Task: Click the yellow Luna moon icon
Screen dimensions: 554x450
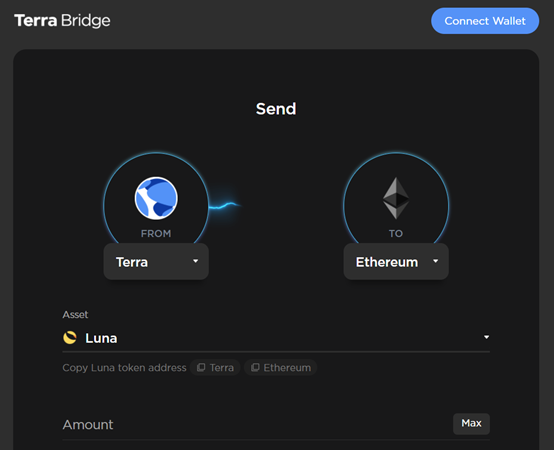Action: click(x=70, y=338)
